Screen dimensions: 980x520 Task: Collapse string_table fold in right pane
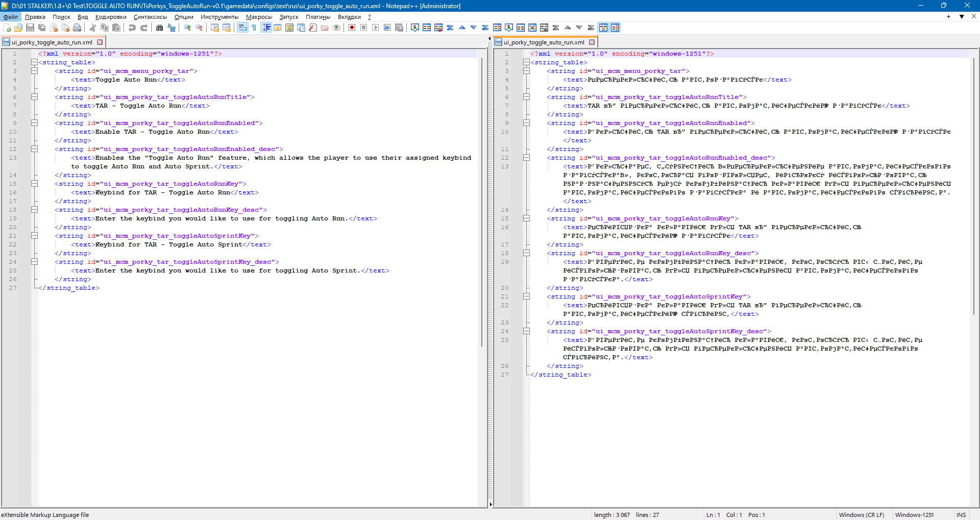point(526,62)
